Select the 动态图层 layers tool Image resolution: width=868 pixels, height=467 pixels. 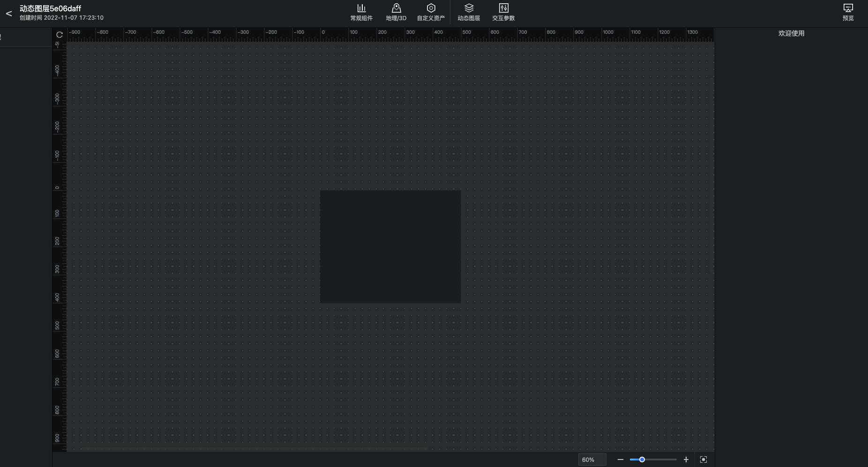[x=469, y=13]
